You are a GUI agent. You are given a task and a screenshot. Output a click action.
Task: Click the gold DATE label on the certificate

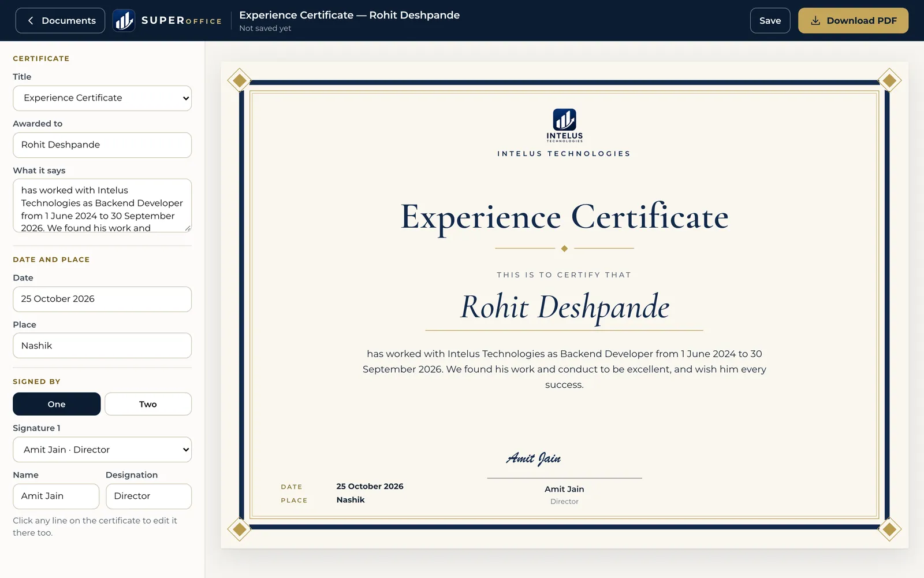[292, 487]
